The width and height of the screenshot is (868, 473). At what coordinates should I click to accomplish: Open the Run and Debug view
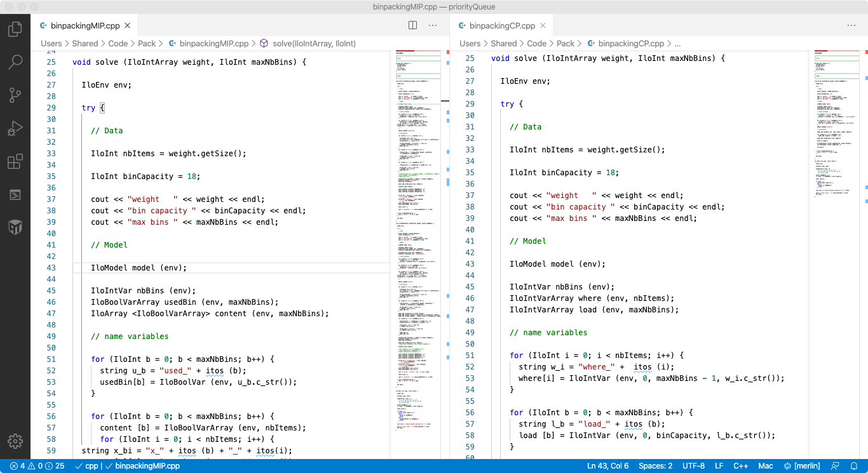click(15, 128)
